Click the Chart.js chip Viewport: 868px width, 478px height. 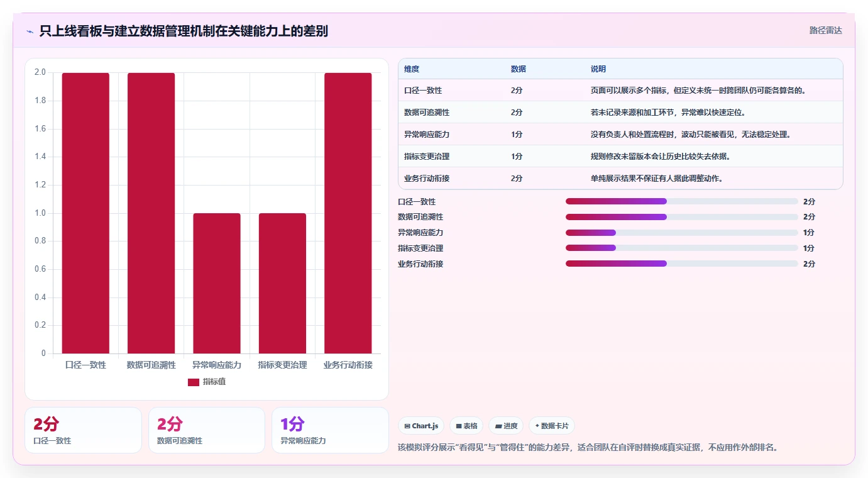pos(421,426)
